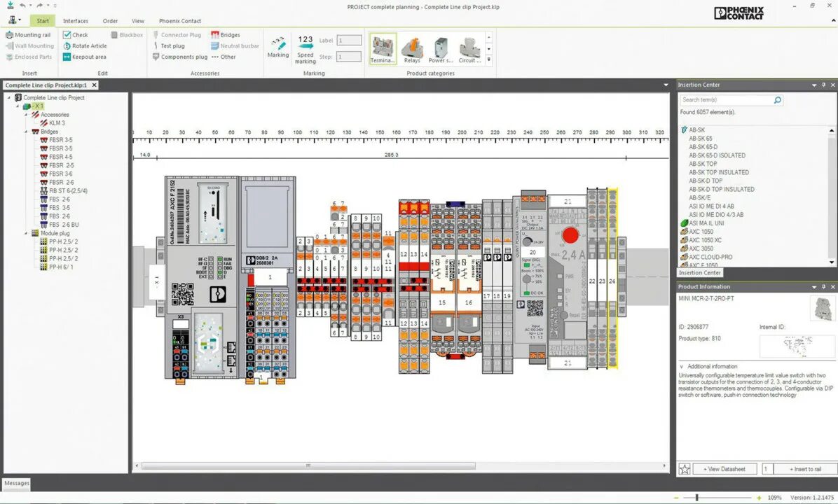Open the Order ribbon tab
Image resolution: width=838 pixels, height=504 pixels.
point(110,21)
